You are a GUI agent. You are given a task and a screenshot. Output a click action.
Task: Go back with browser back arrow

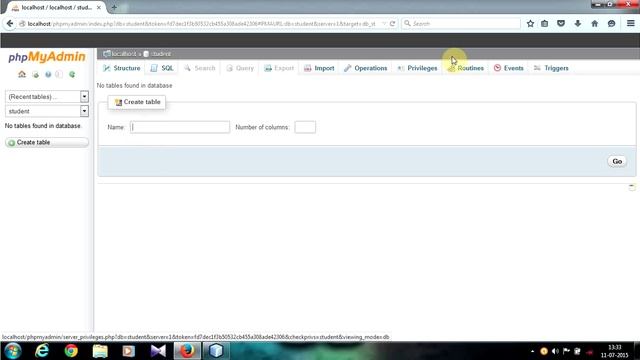tap(10, 24)
